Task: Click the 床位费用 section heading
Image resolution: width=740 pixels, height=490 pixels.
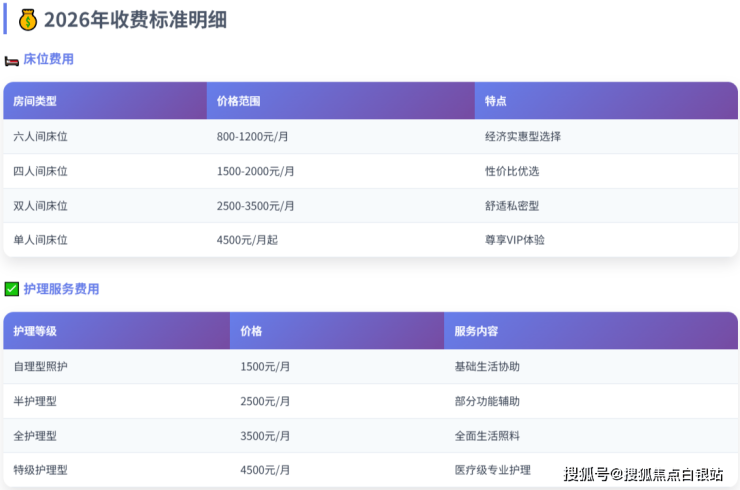Action: [x=48, y=59]
